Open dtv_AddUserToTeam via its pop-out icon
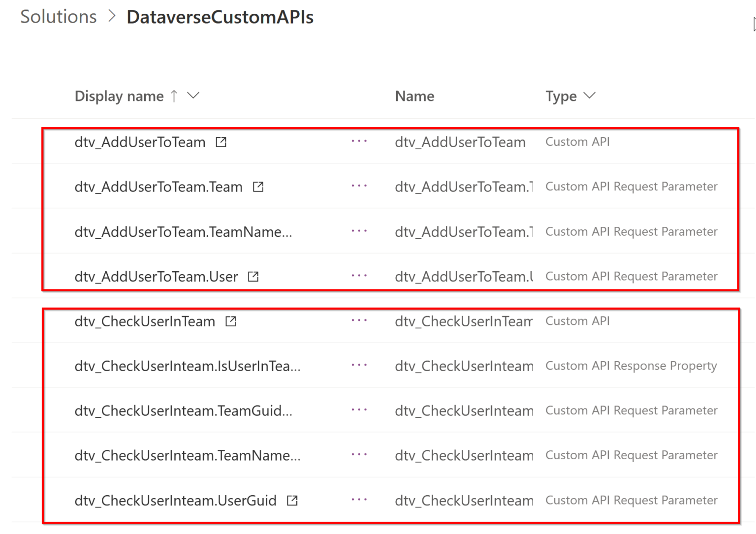 click(x=220, y=142)
